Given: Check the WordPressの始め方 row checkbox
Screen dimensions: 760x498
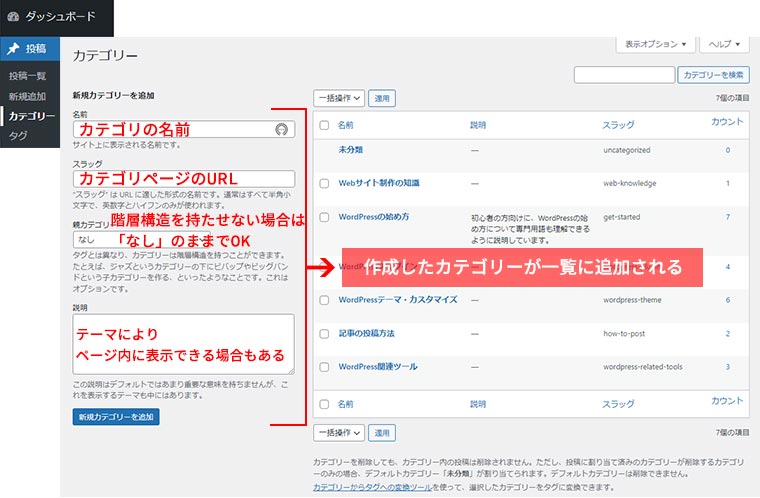Looking at the screenshot, I should 324,217.
